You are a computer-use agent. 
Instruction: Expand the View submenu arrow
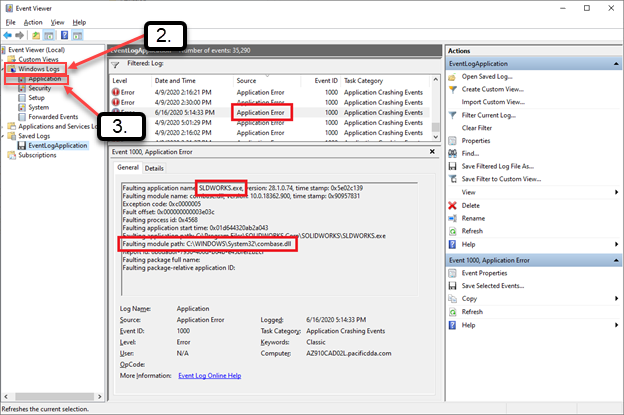[616, 192]
